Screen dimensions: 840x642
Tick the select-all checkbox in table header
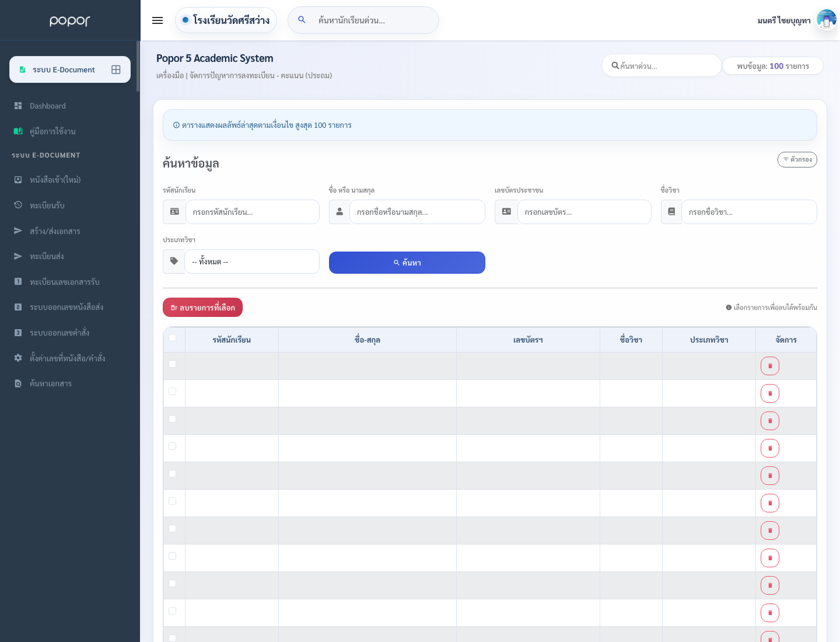click(172, 337)
